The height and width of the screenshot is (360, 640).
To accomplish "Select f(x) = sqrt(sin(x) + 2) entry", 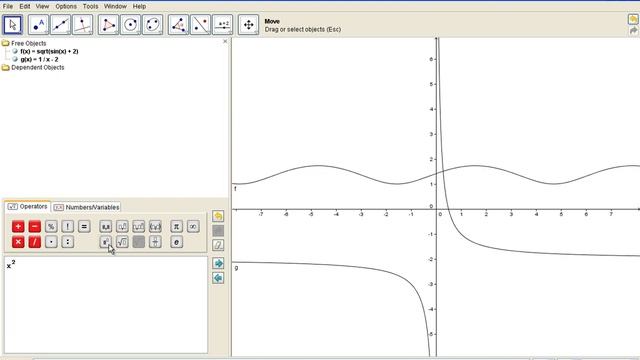I will (x=49, y=51).
